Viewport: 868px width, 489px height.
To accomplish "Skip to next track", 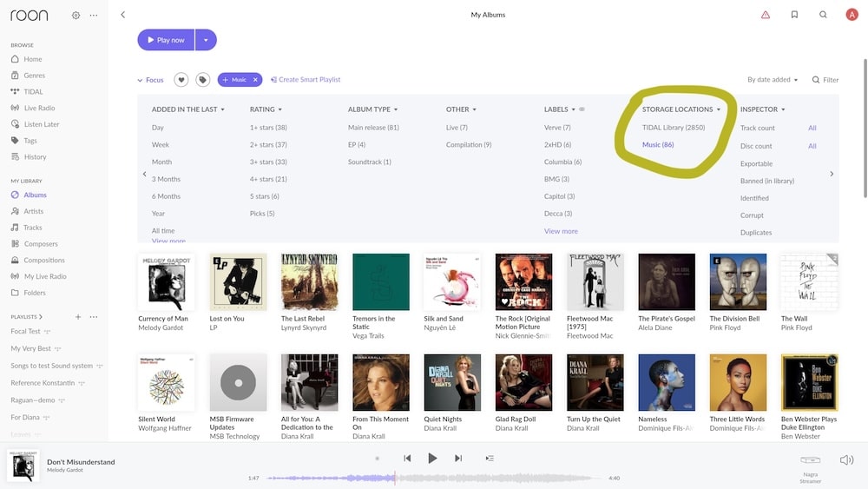I will click(458, 459).
